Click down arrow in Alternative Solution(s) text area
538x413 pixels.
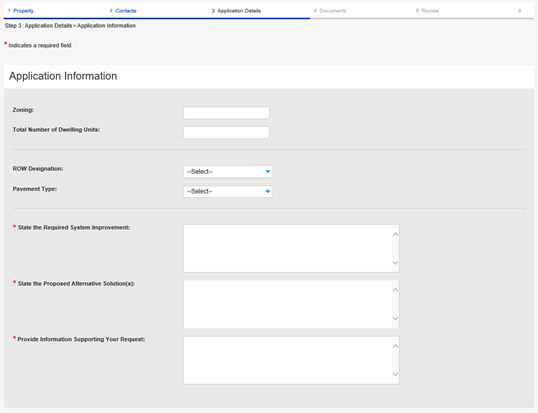(x=395, y=318)
